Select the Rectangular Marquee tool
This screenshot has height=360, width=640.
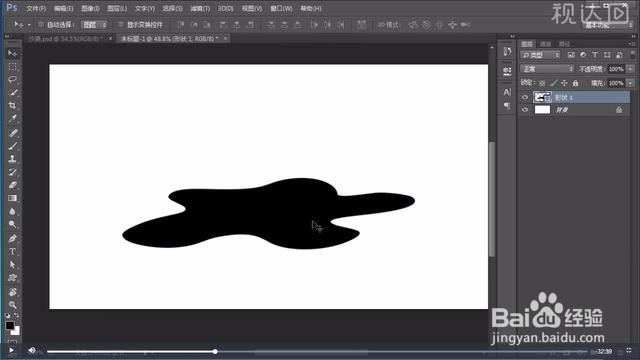12,67
